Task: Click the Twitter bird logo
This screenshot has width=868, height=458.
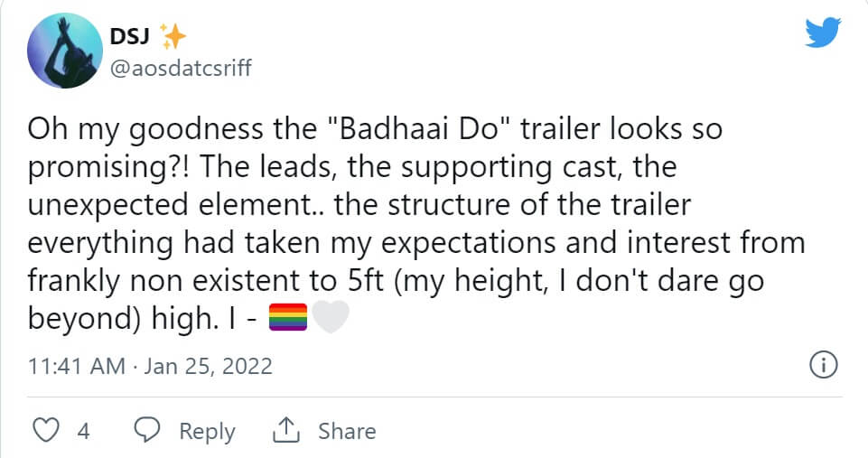Action: pos(822,33)
